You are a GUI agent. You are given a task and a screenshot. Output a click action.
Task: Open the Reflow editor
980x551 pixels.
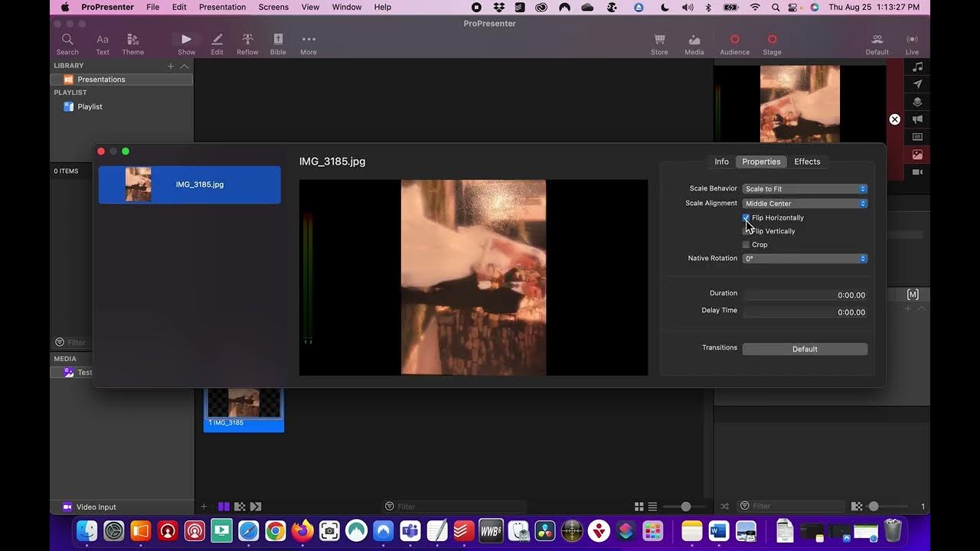coord(247,44)
